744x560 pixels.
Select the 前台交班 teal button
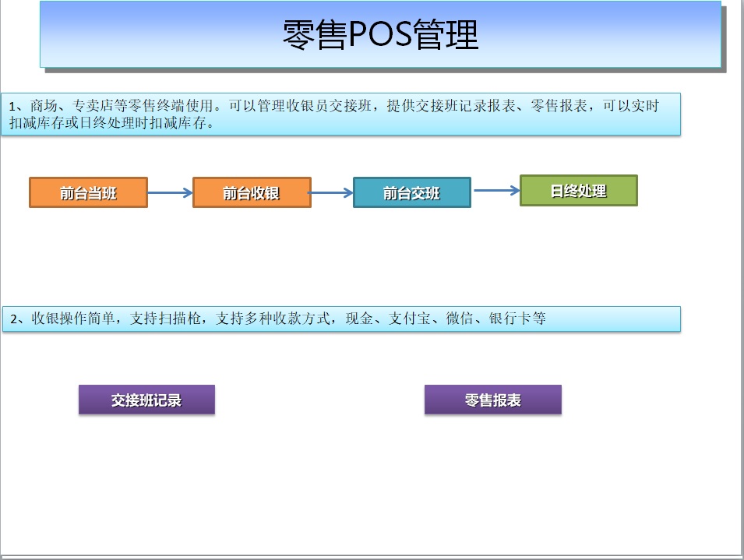(412, 192)
